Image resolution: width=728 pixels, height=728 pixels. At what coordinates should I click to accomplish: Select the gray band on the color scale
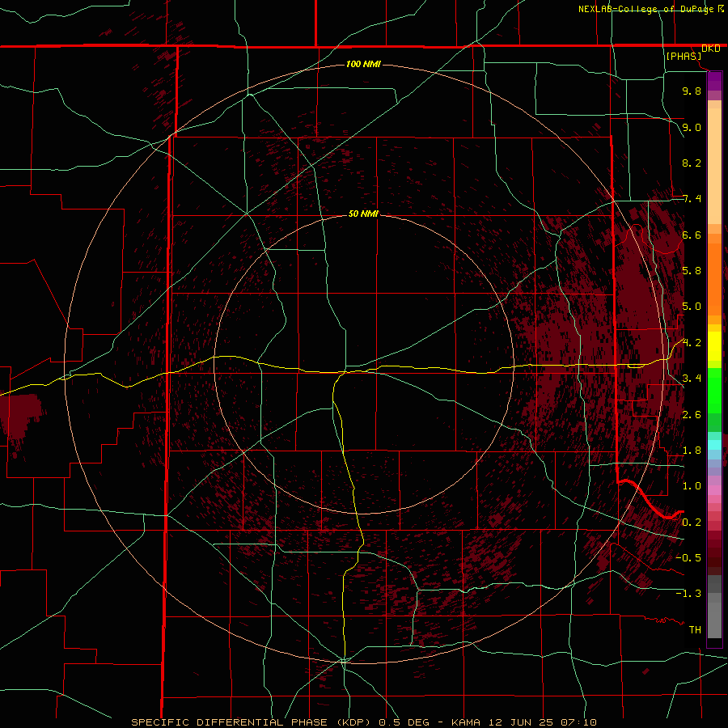tap(714, 620)
